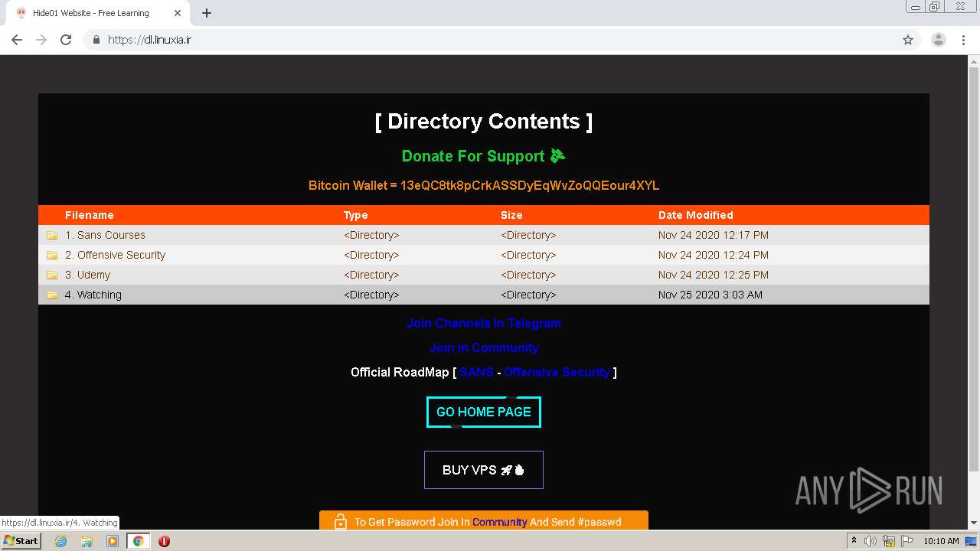Open the Action Center flag icon
980x551 pixels.
click(x=906, y=541)
